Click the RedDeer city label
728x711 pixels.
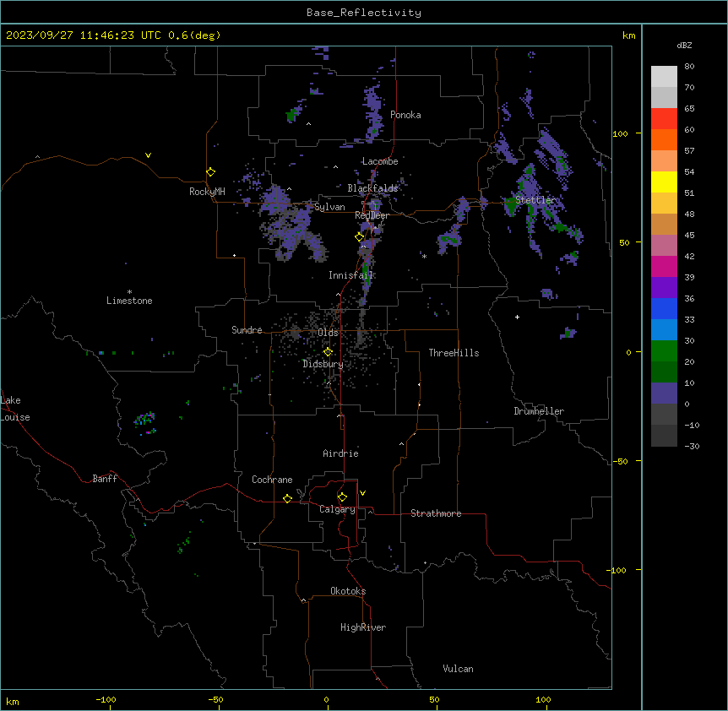[x=372, y=215]
